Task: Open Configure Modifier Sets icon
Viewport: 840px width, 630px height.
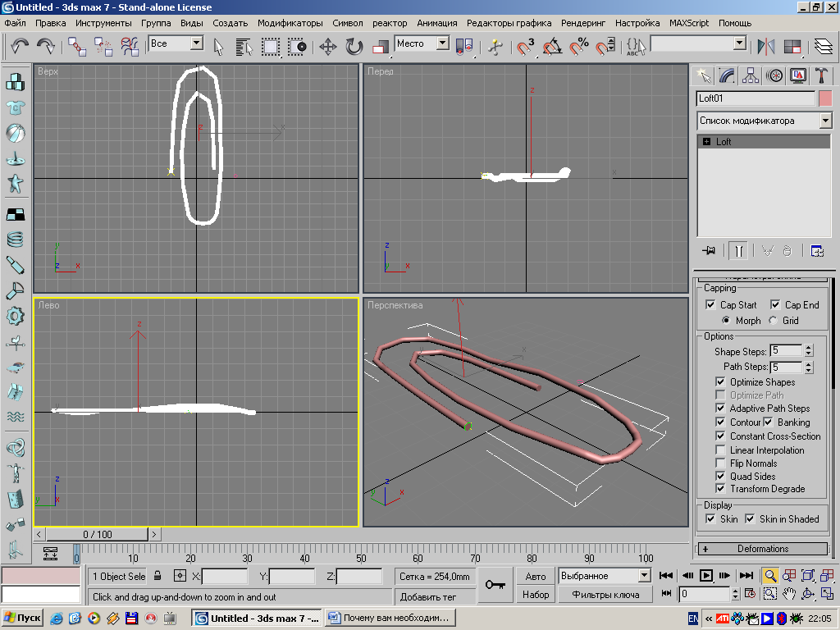Action: point(817,251)
